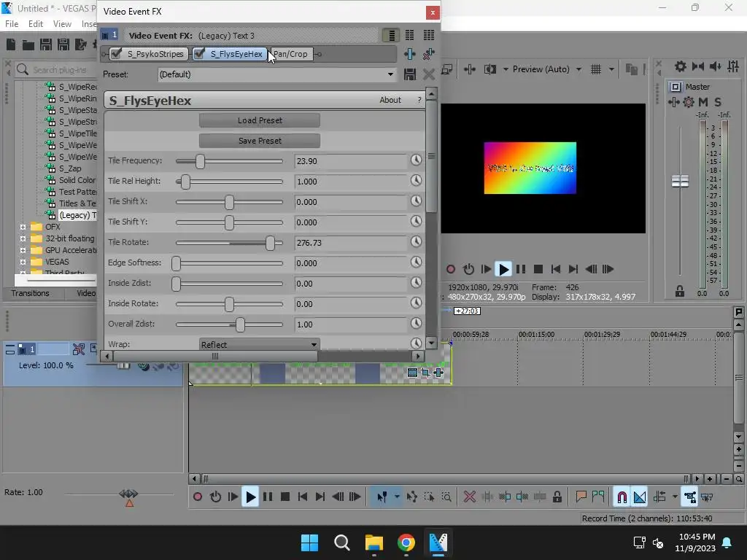Enable snapping magnet icon
This screenshot has width=747, height=560.
pyautogui.click(x=622, y=497)
